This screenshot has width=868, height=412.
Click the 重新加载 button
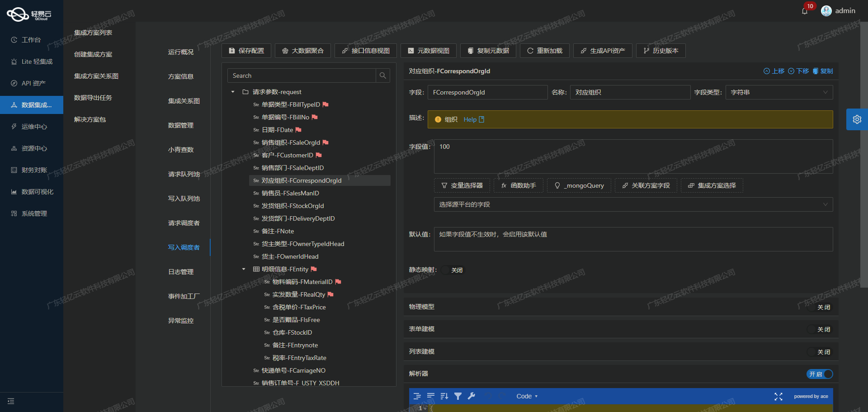point(545,51)
